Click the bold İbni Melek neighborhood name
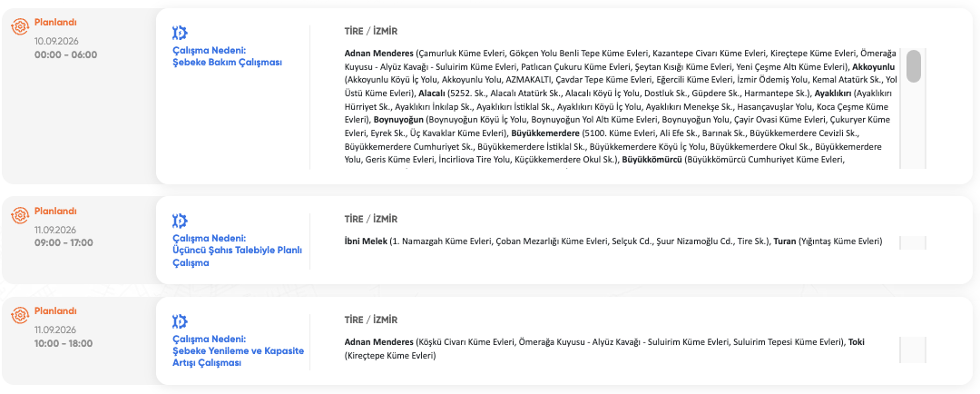This screenshot has height=394, width=980. coord(366,241)
